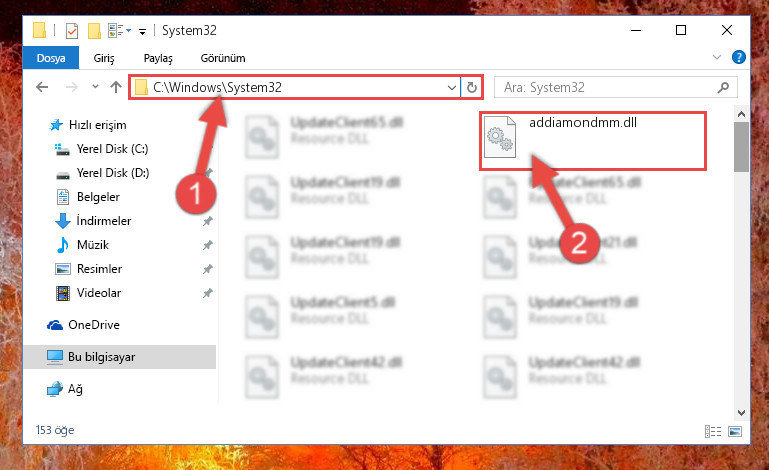
Task: Go up one folder level arrow
Action: pos(116,87)
